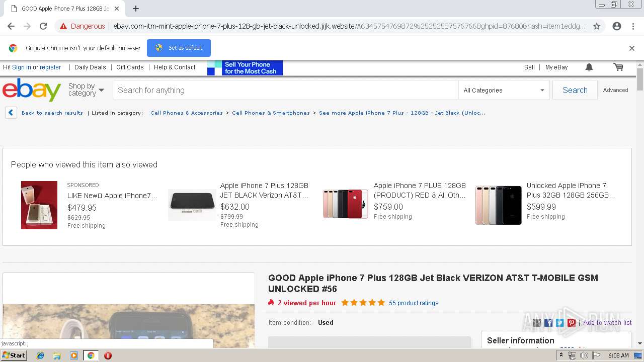Open See more Apple iPhone 7 Plus breadcrumb
Screen dimensions: 644x362
tap(402, 113)
